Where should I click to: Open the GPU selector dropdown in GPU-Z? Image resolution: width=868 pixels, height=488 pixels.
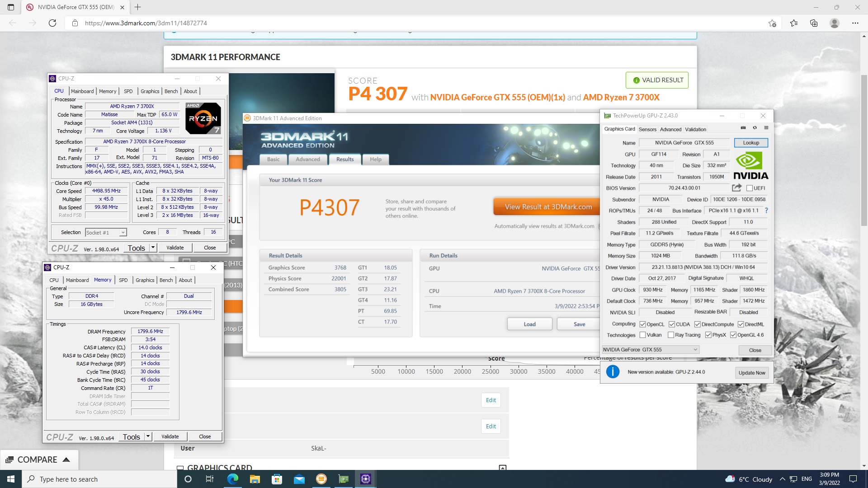[651, 349]
